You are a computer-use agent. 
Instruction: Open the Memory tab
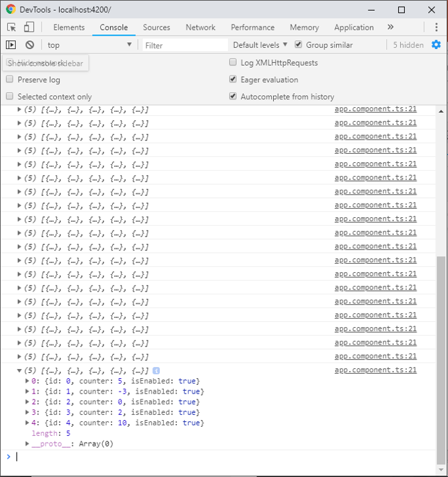pos(304,27)
